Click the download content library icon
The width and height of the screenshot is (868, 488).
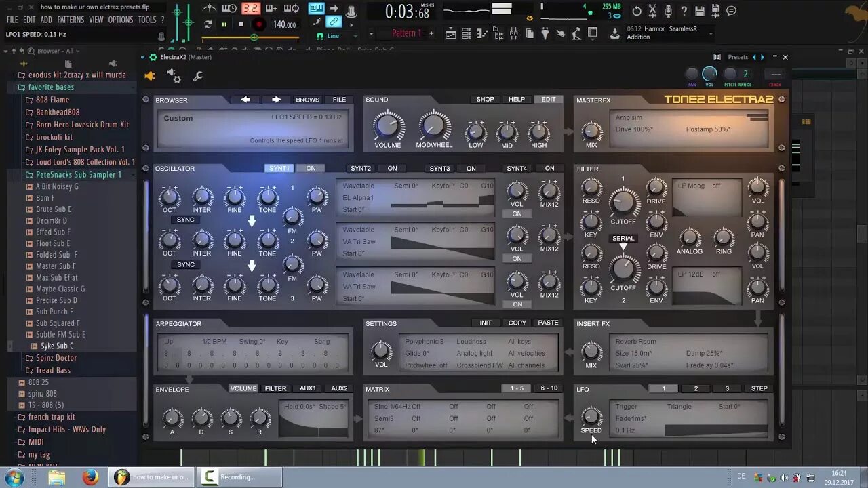coord(614,33)
